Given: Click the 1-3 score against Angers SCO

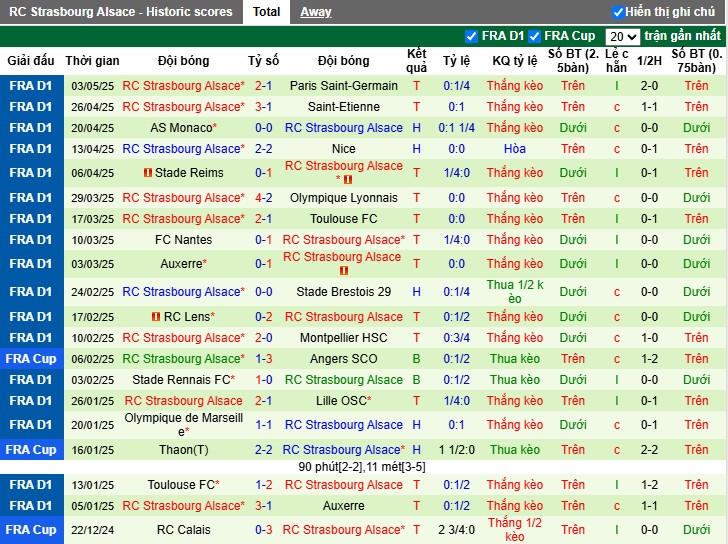Looking at the screenshot, I should tap(263, 359).
